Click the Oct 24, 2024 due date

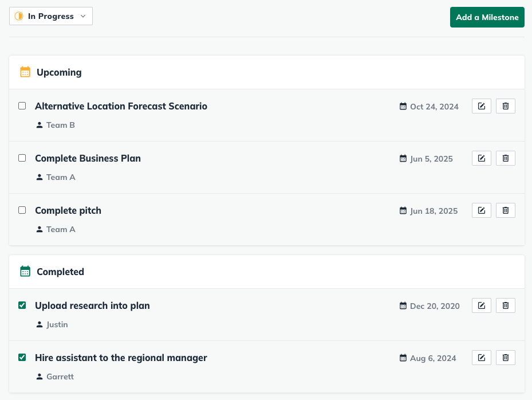[434, 107]
